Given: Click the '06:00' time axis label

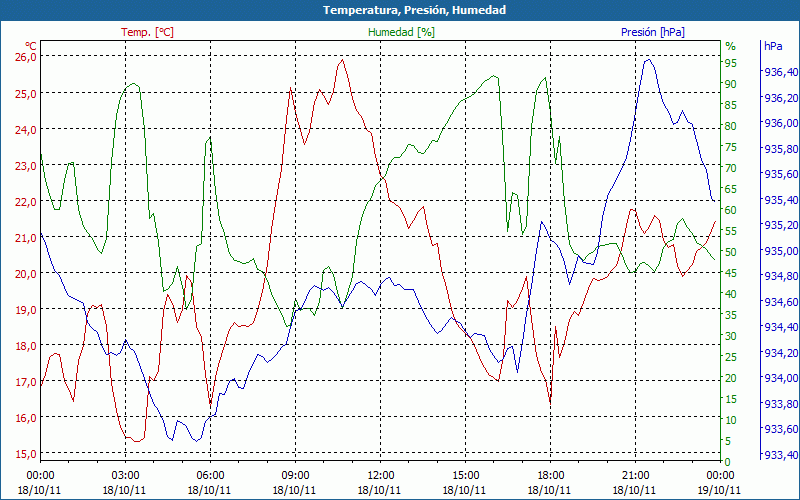Looking at the screenshot, I should point(210,476).
